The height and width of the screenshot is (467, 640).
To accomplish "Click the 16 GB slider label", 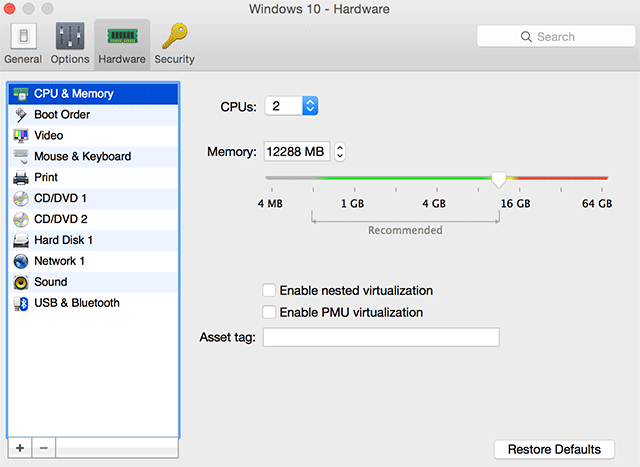I will 516,203.
